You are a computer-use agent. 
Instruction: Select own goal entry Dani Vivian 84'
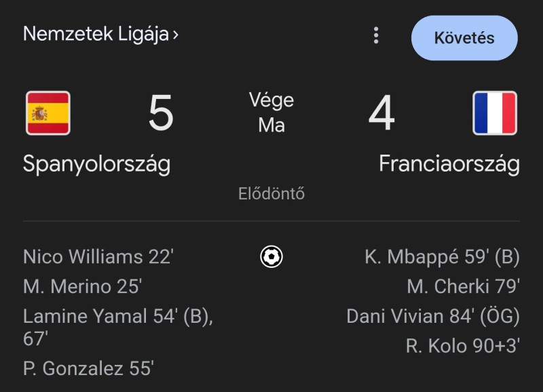pyautogui.click(x=433, y=316)
